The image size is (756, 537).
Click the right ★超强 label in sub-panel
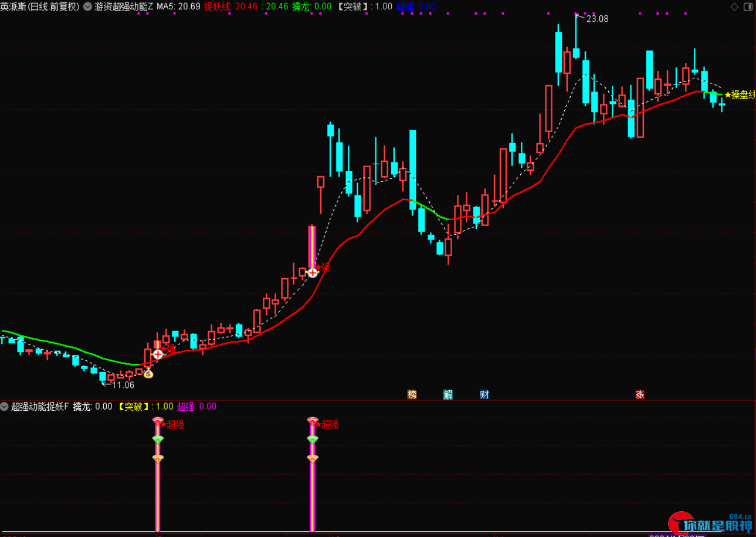click(328, 424)
